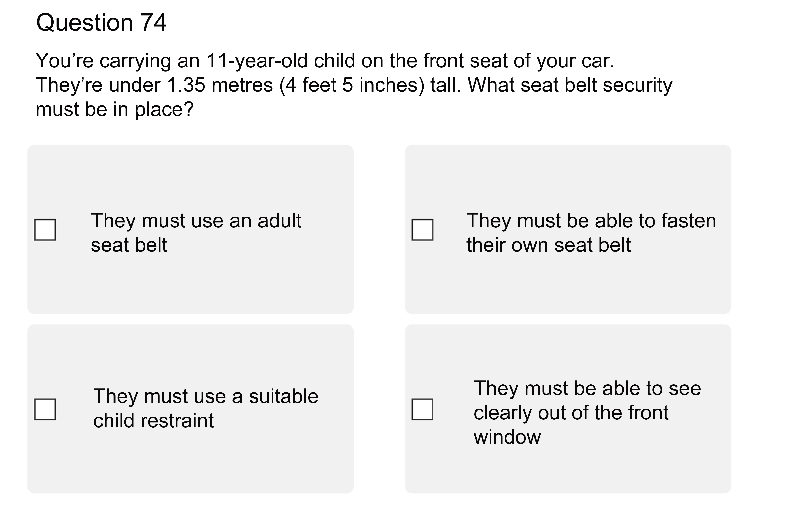Tick the checkbox for adult seat belt answer
812x507 pixels.
click(45, 230)
